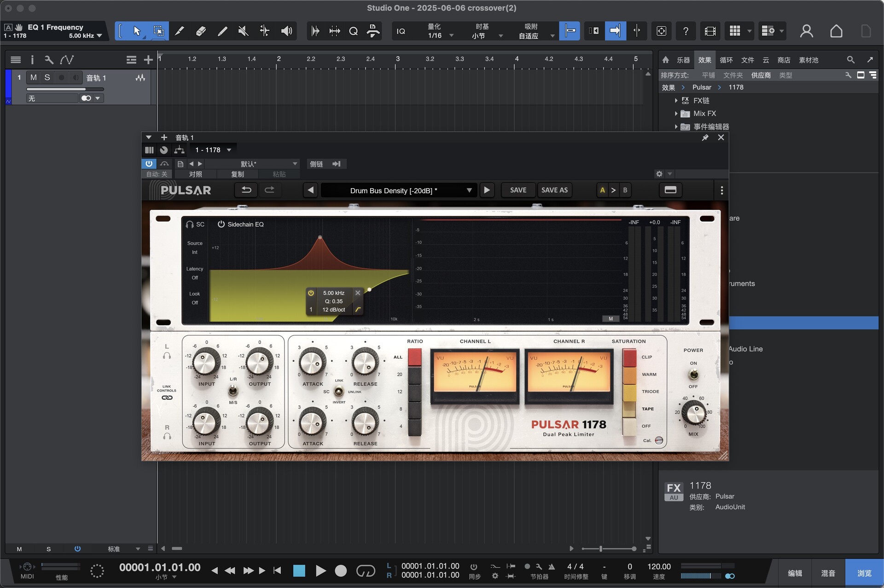Open the 混音 view tab
The height and width of the screenshot is (588, 884).
(828, 573)
